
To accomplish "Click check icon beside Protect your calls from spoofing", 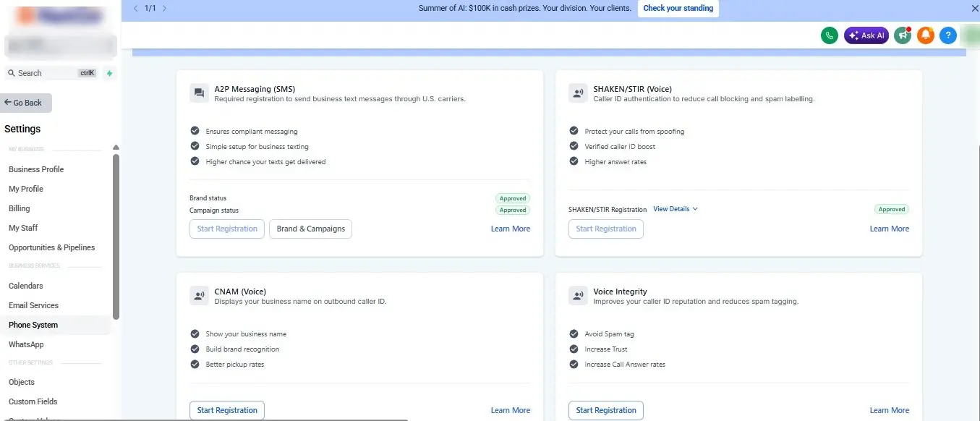I will [x=574, y=131].
